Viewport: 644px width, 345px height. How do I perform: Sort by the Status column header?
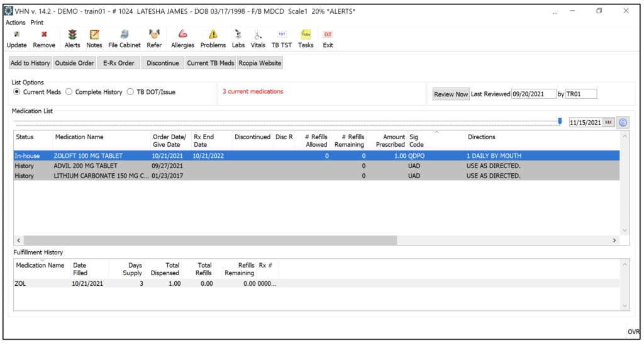[x=33, y=140]
